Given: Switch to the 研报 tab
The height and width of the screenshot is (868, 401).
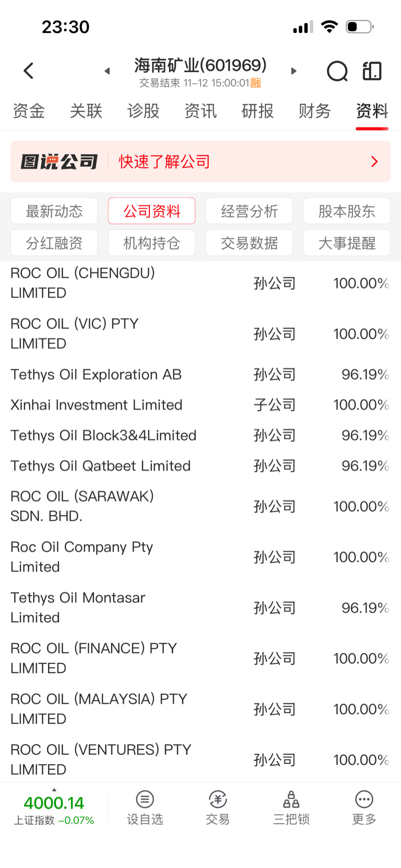Looking at the screenshot, I should pos(257,111).
